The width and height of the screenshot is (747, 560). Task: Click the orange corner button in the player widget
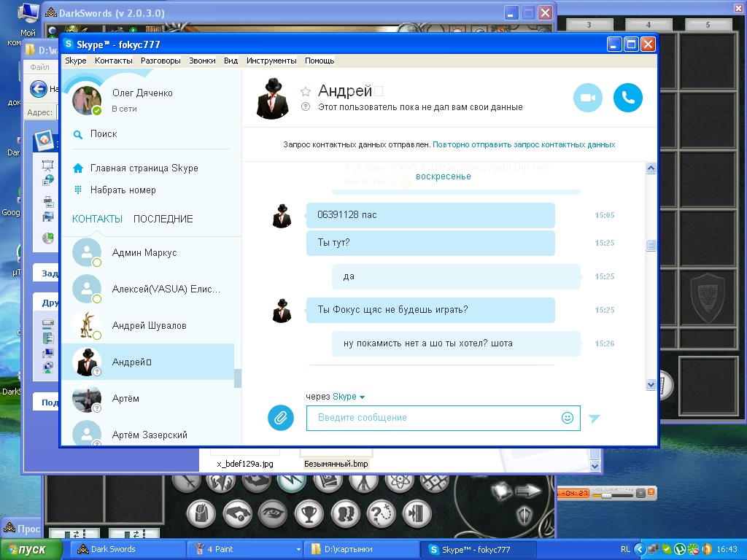(651, 492)
